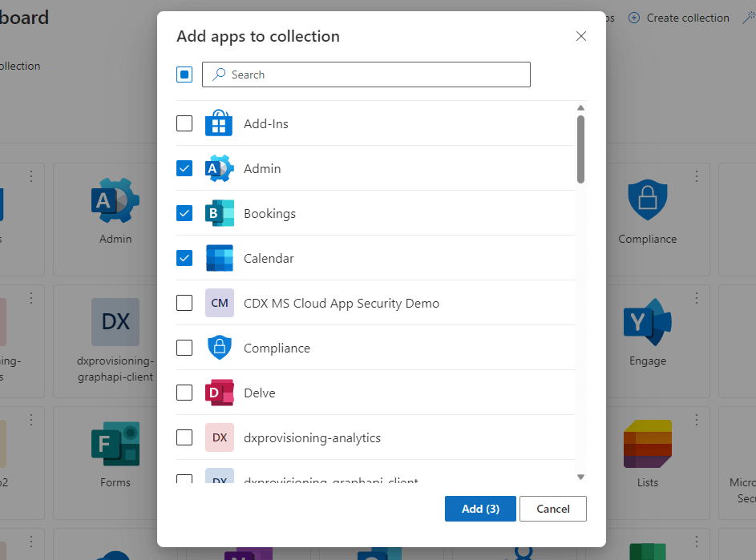Select the Bookings label text

tap(269, 213)
